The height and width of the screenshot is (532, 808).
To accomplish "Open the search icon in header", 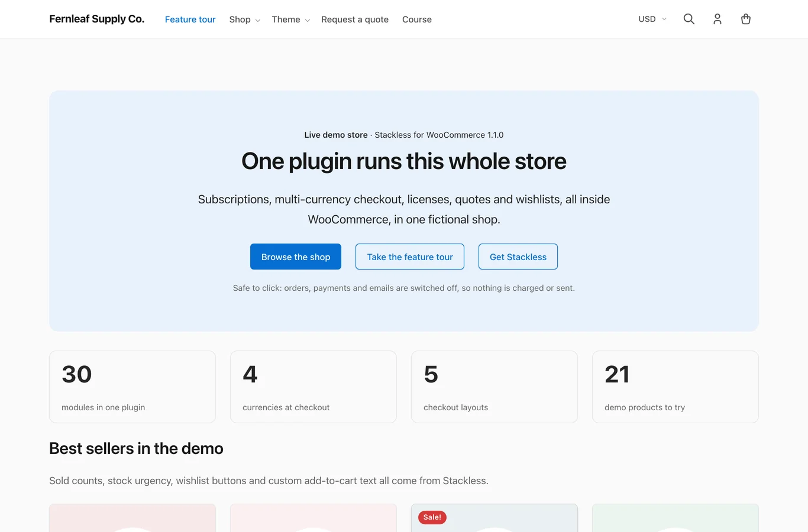I will pos(689,19).
